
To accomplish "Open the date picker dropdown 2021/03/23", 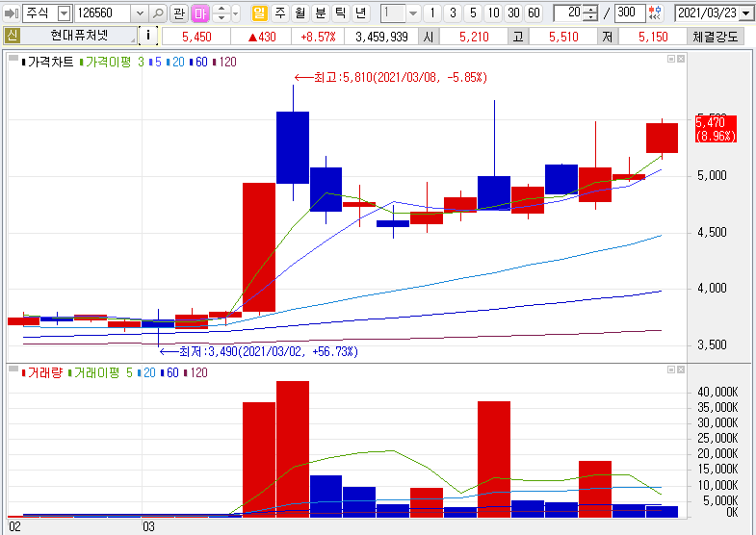I will pyautogui.click(x=746, y=13).
